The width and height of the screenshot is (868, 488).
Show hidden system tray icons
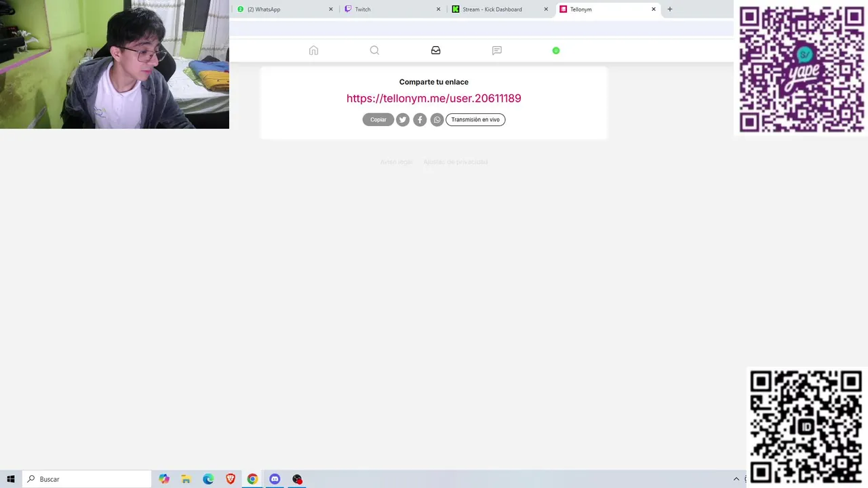(x=736, y=479)
